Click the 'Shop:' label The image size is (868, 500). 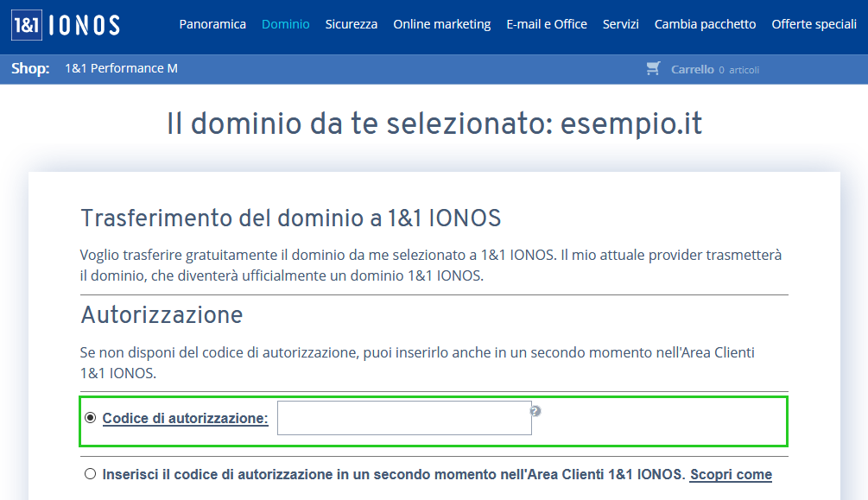point(30,68)
